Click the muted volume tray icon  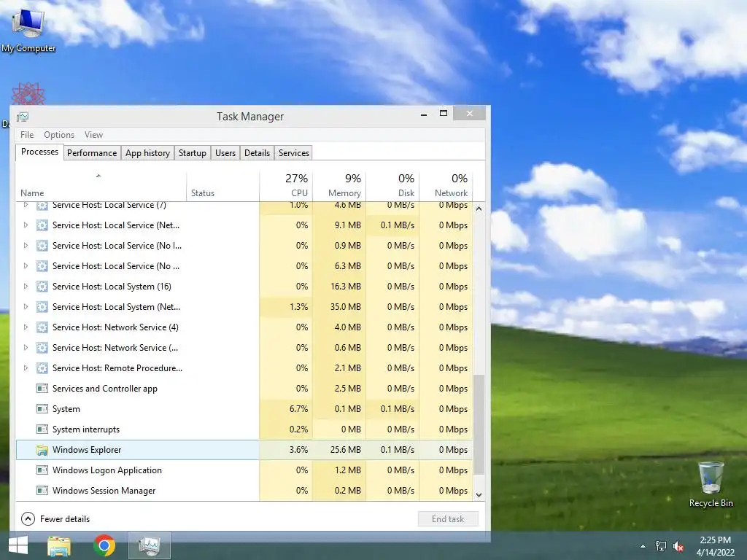point(678,546)
